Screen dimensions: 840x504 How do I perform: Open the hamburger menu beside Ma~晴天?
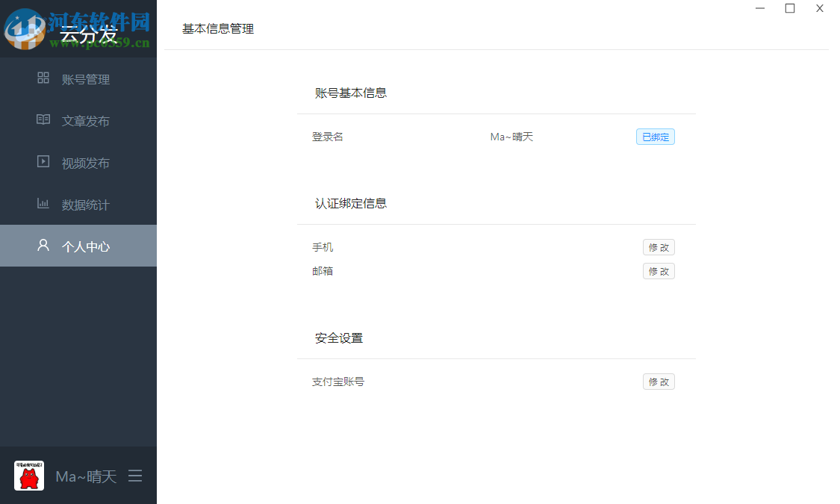pos(135,476)
